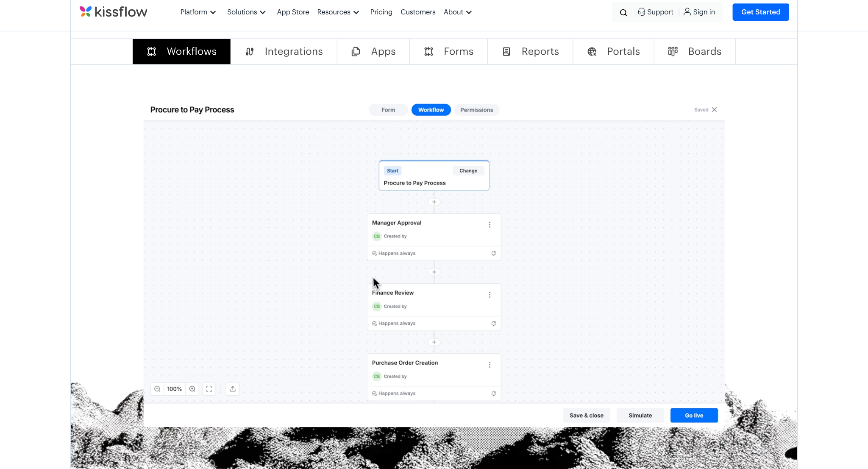Click the Saved status label
This screenshot has height=469, width=868.
(701, 110)
